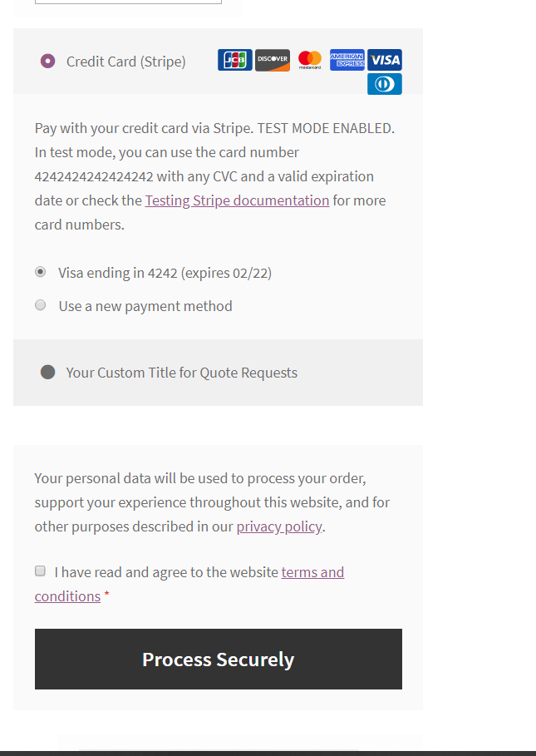Select Your Custom Title for Quote Requests
The width and height of the screenshot is (536, 756).
[x=48, y=372]
